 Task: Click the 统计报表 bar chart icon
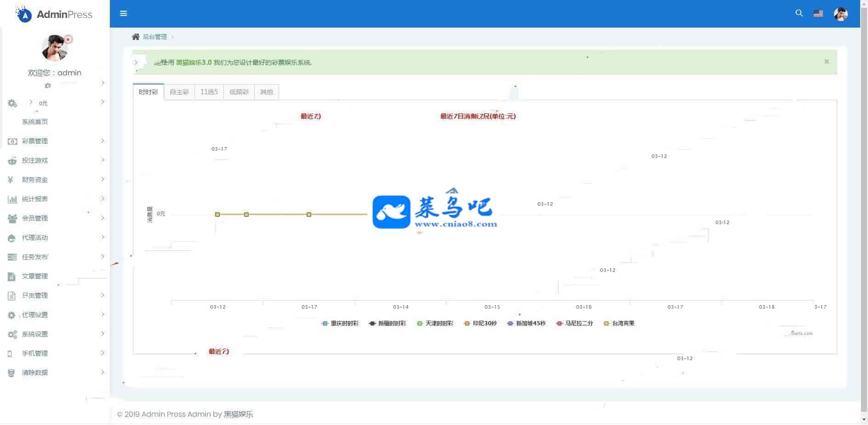(12, 199)
